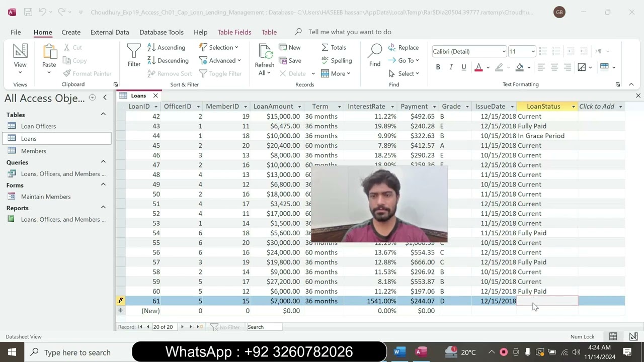Viewport: 644px width, 362px height.
Task: Go to last record arrow
Action: [x=191, y=327]
